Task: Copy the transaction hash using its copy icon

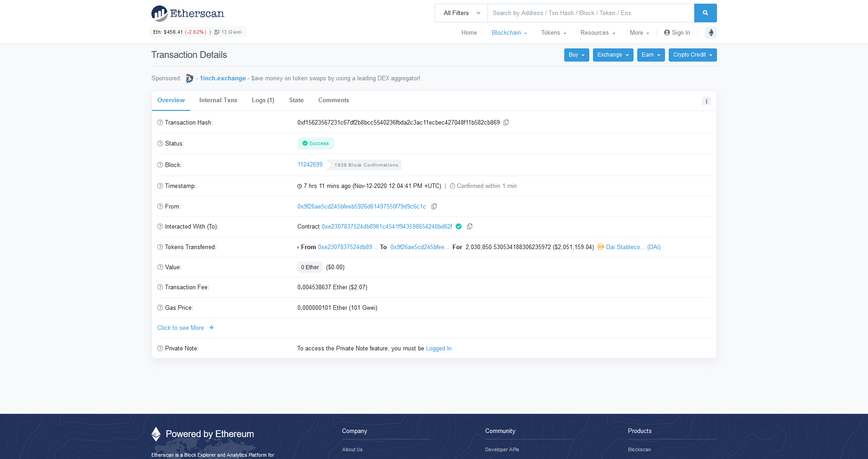Action: [x=506, y=122]
